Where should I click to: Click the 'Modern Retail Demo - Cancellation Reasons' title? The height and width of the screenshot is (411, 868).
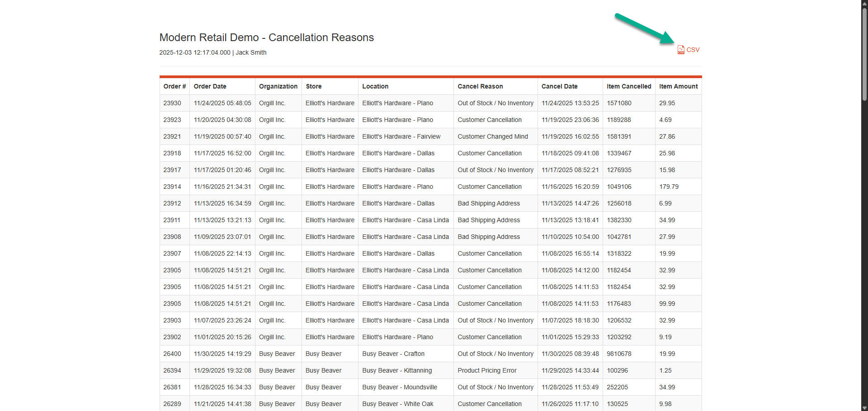coord(267,37)
